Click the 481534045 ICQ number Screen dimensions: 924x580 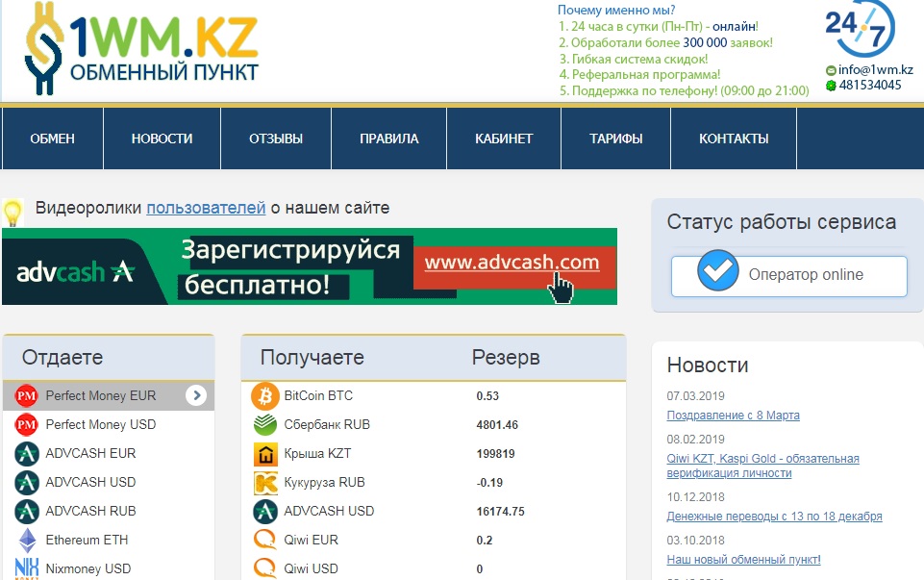click(x=870, y=85)
